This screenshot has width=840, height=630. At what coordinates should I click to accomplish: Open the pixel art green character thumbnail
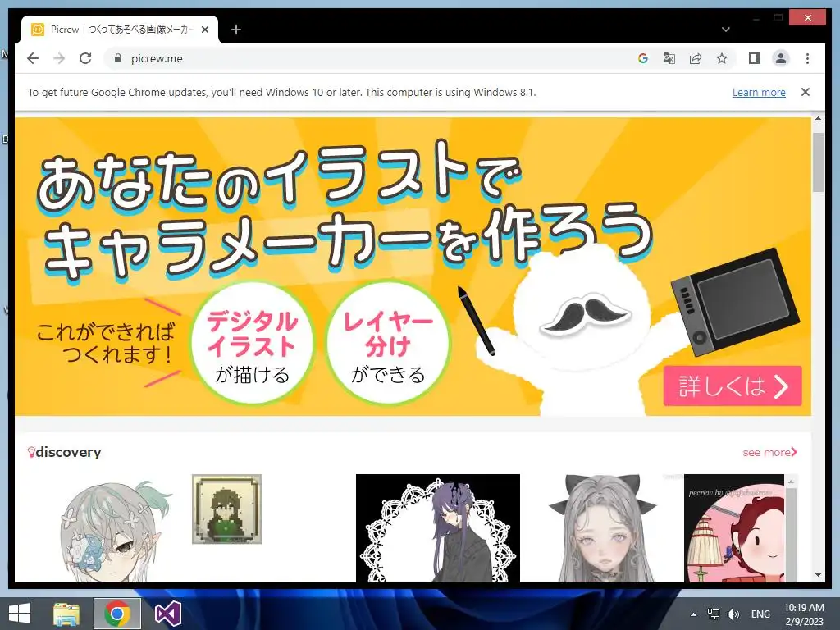[227, 509]
